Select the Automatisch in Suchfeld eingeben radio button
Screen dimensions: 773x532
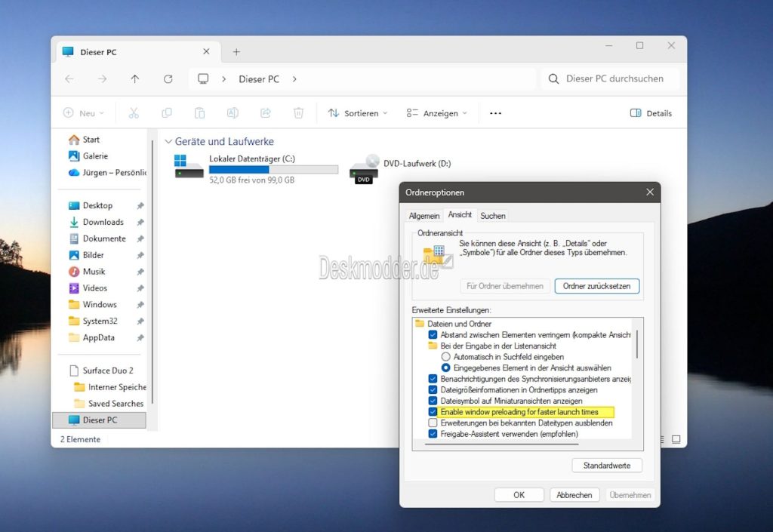click(x=447, y=356)
